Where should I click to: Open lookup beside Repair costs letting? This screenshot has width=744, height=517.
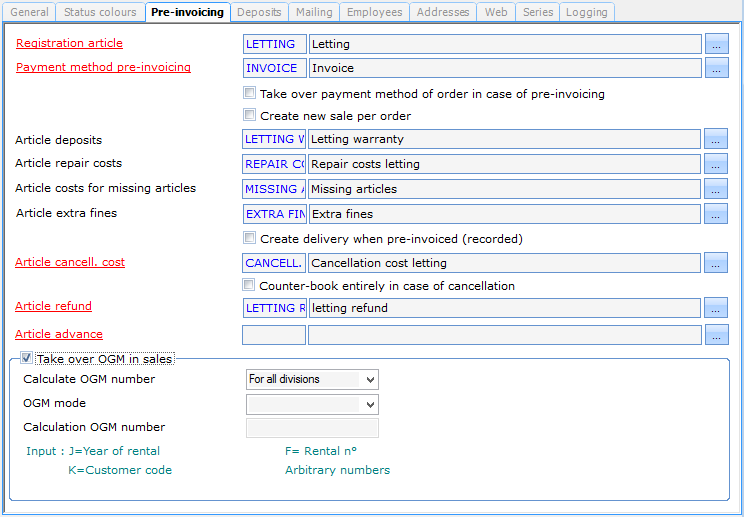[716, 164]
